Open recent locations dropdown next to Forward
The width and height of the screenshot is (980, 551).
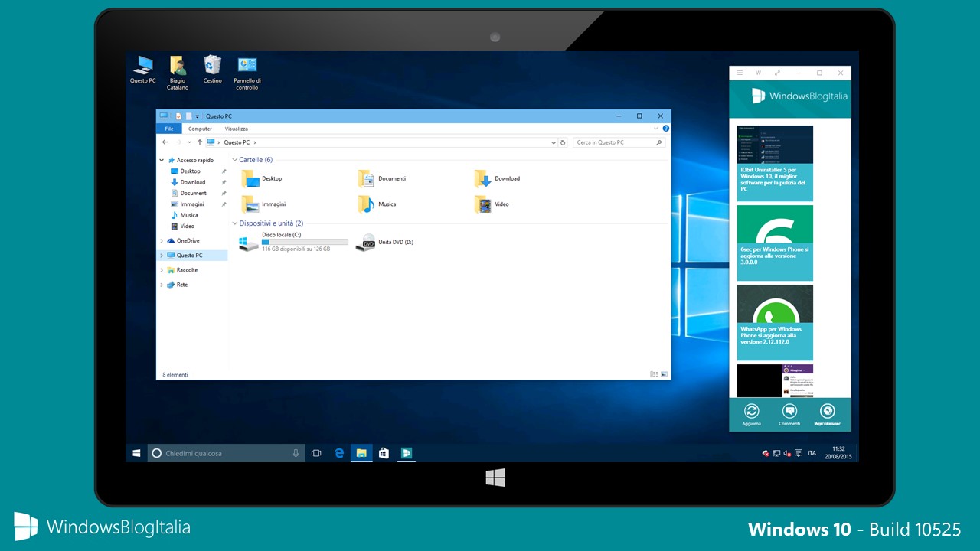190,142
